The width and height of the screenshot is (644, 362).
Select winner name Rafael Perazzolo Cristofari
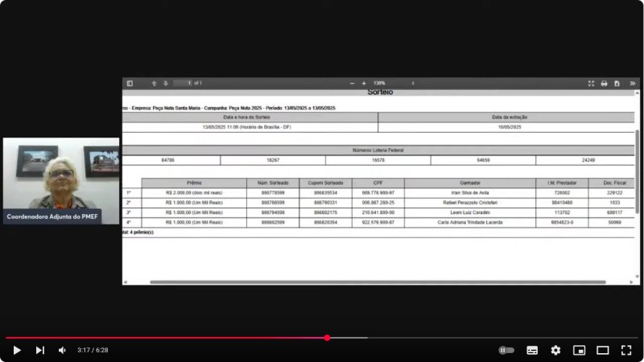tap(470, 203)
